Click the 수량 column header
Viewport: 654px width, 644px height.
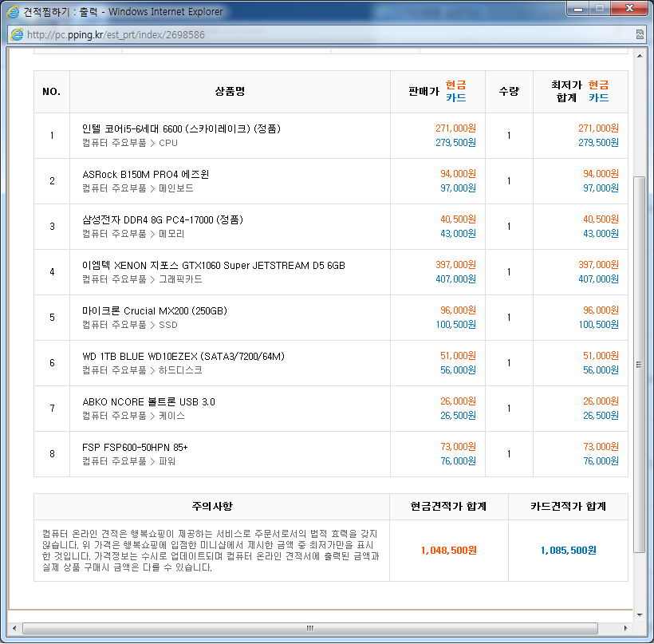click(x=509, y=92)
